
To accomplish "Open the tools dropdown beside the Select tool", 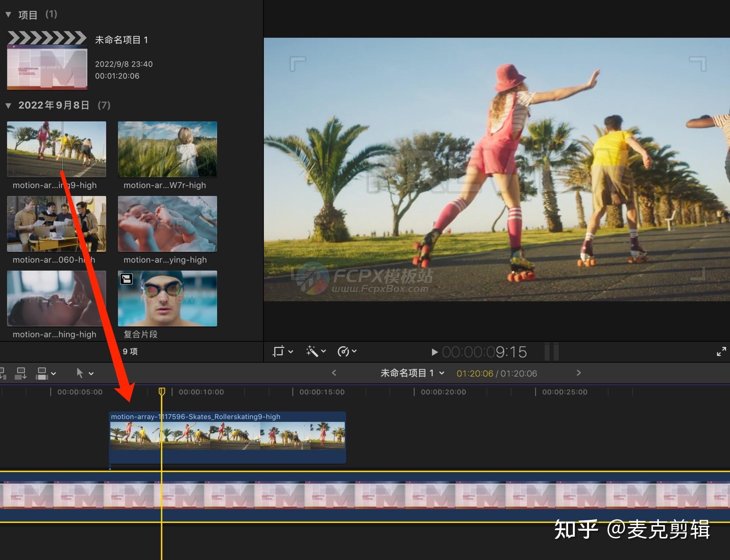I will [x=91, y=372].
